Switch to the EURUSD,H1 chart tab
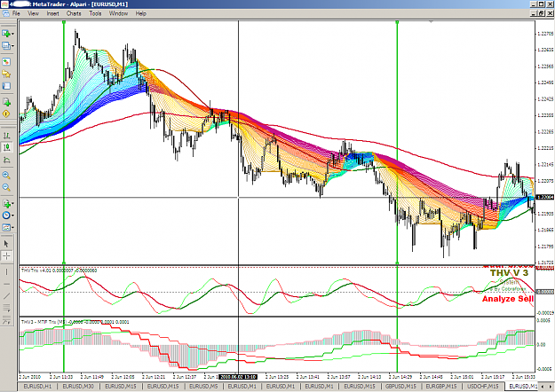555x392 pixels. coord(36,387)
